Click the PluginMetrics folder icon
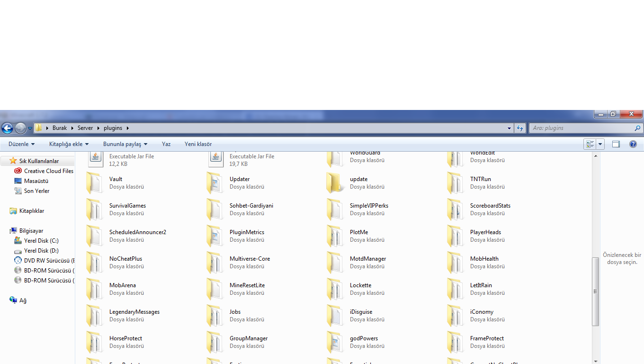The image size is (644, 364). (215, 236)
